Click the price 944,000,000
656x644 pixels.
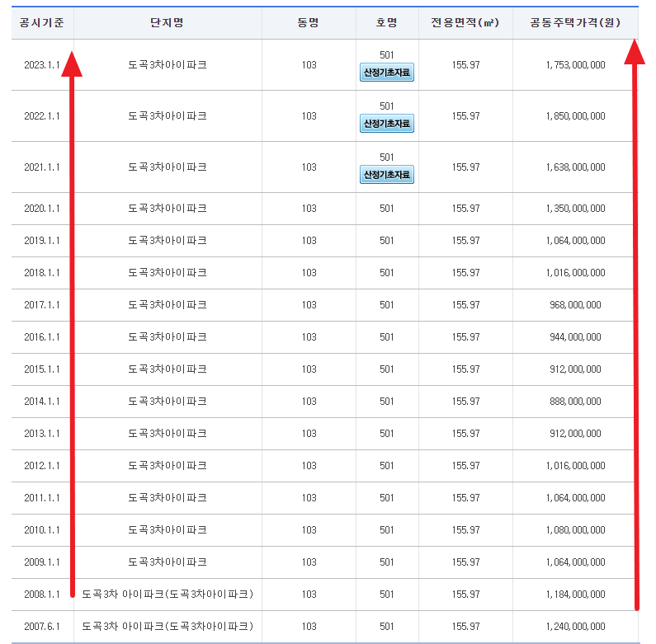576,337
